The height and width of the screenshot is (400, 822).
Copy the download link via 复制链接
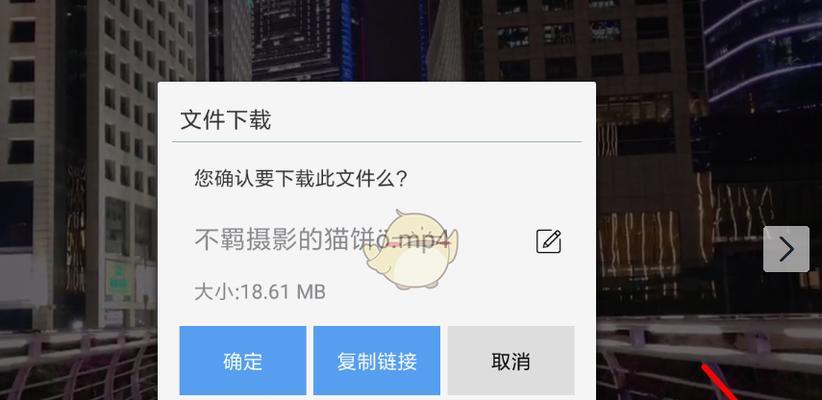click(377, 361)
